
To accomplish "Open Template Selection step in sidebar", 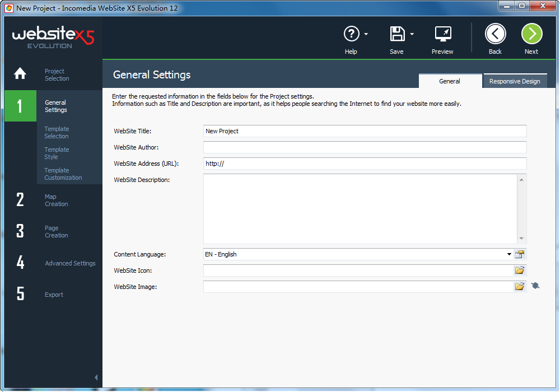I will pyautogui.click(x=57, y=133).
